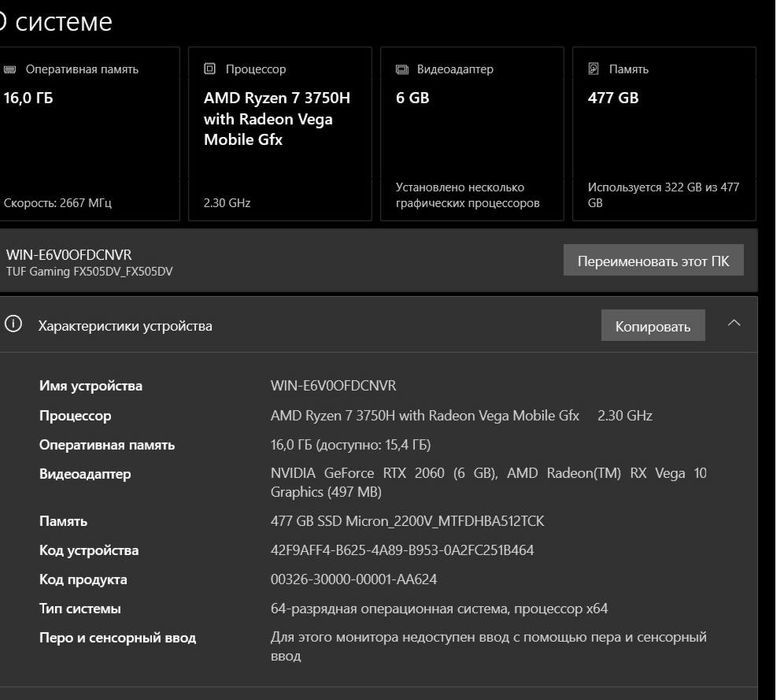777x700 pixels.
Task: Click the RAM icon in Оперативная память card
Action: pos(10,69)
